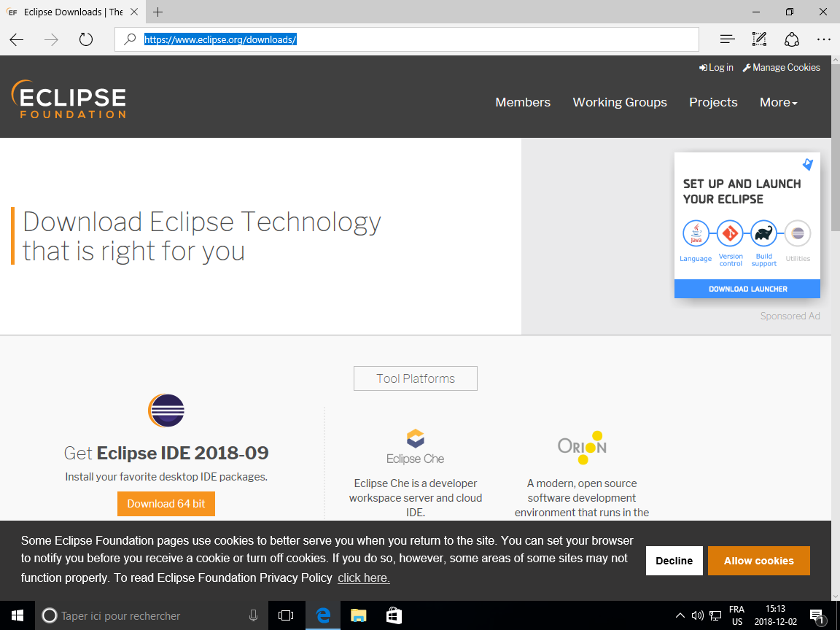Click Download 64 bit button
The height and width of the screenshot is (630, 840).
tap(166, 504)
